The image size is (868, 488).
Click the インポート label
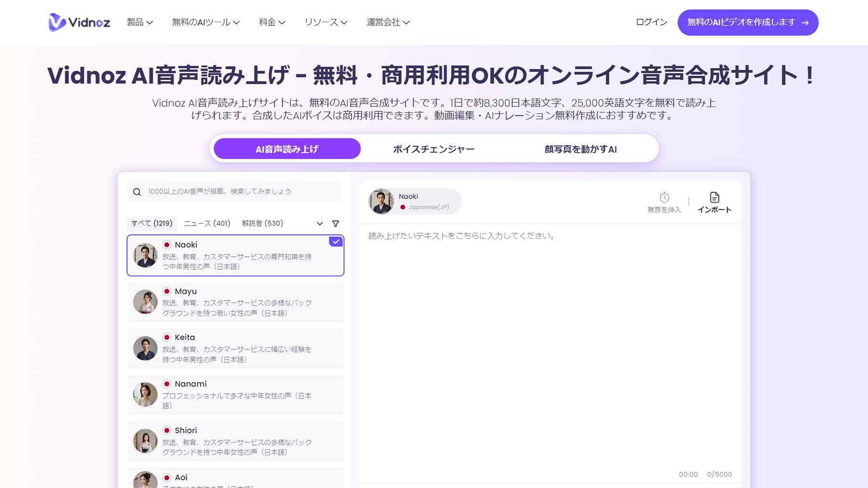pyautogui.click(x=715, y=210)
